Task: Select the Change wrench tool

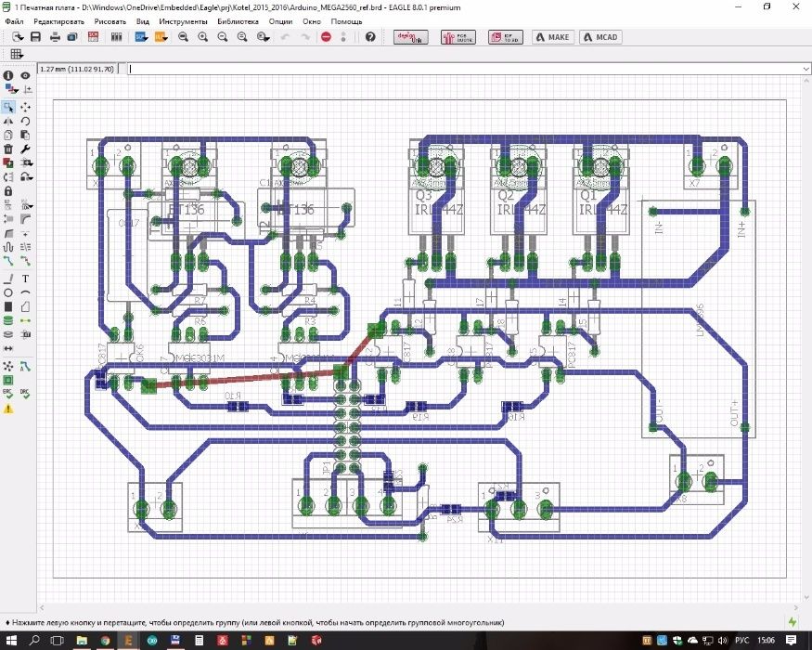Action: 25,149
